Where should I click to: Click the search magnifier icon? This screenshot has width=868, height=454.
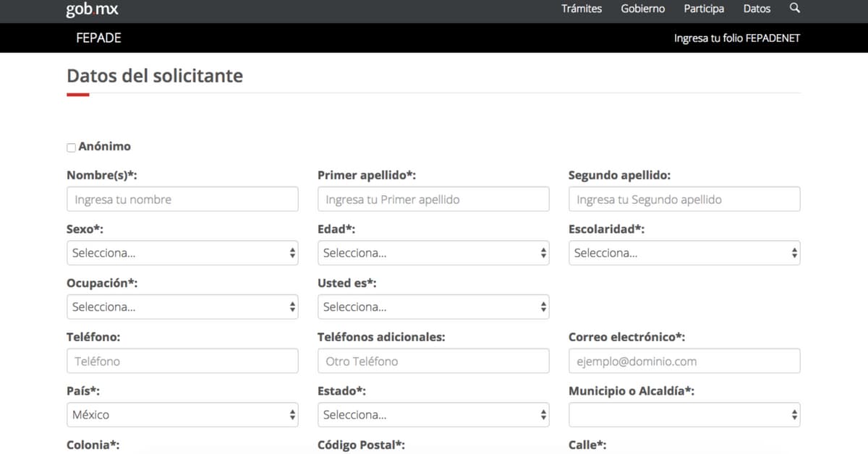[795, 9]
